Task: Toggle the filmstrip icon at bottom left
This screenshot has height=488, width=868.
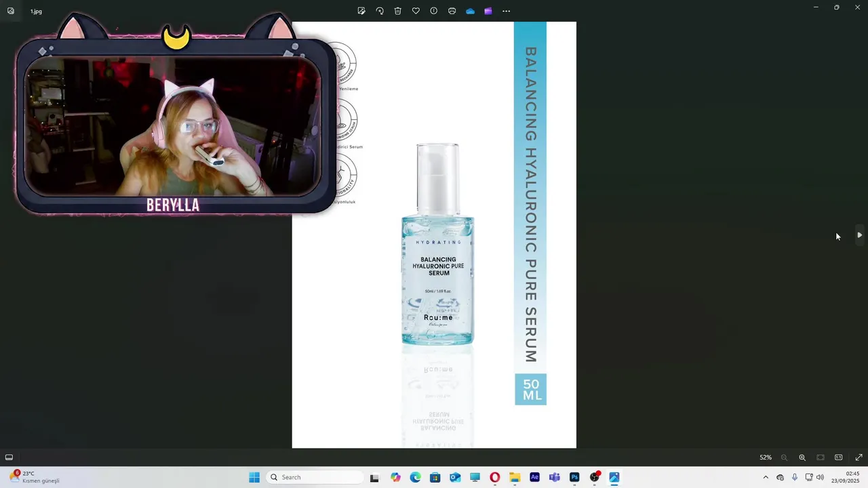Action: point(9,457)
